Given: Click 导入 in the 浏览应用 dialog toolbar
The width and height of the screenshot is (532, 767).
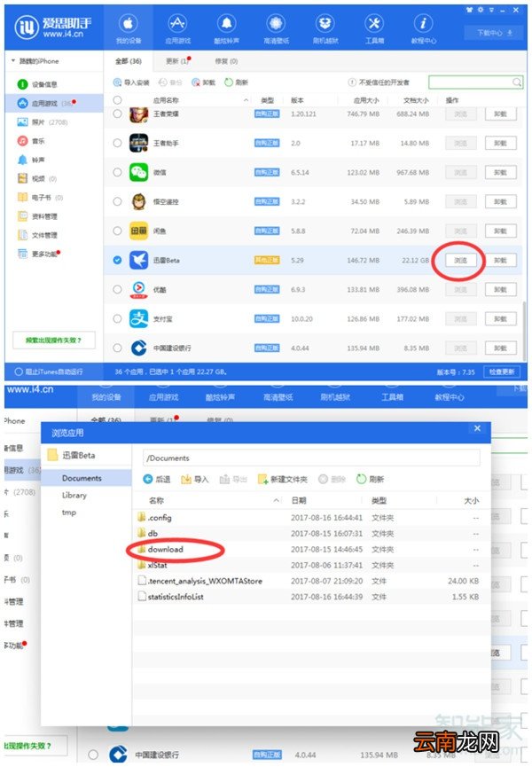Looking at the screenshot, I should 194,479.
